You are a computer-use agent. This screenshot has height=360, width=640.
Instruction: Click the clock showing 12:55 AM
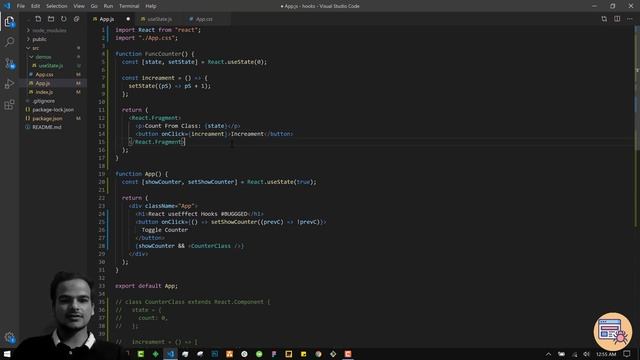pos(606,354)
